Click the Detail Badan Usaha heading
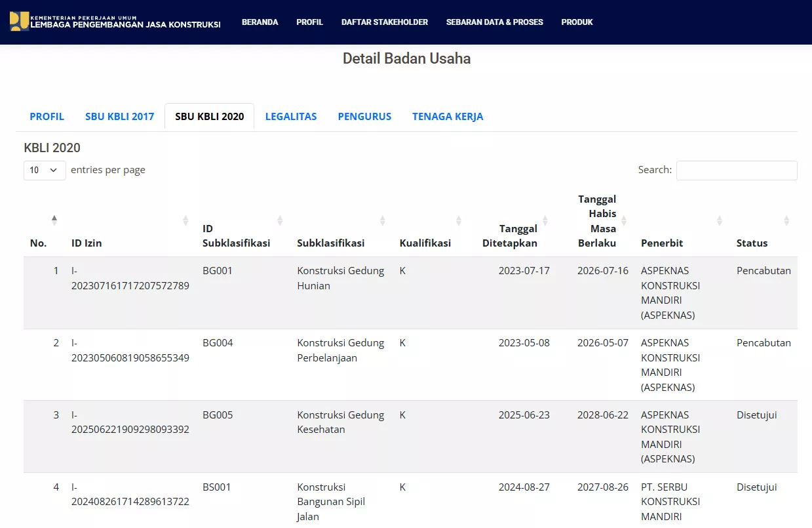 point(406,58)
